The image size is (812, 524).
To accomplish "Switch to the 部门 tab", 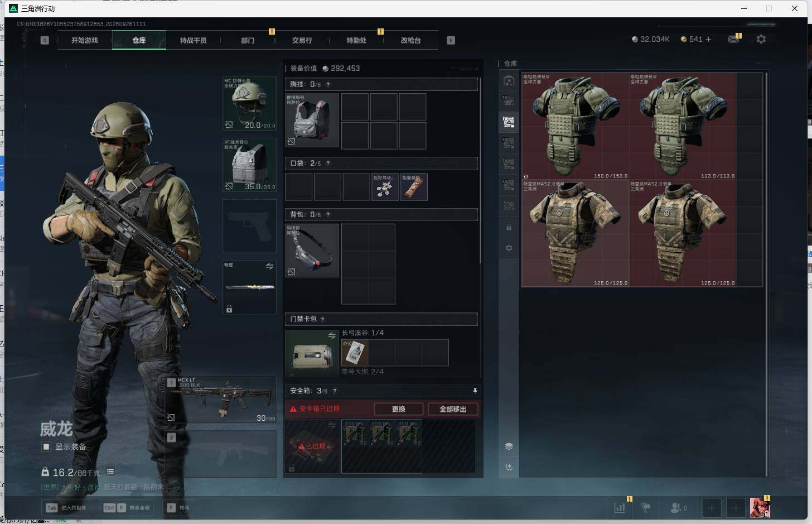I will pos(248,40).
